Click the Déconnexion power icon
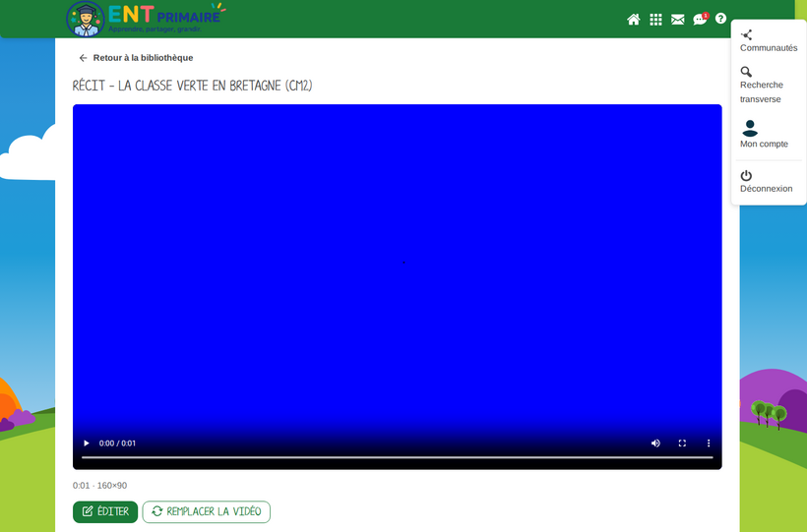Viewport: 807px width, 532px height. point(746,175)
